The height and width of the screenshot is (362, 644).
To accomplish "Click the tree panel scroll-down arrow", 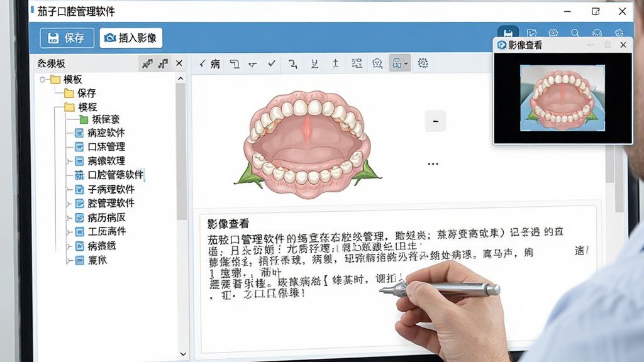I will coord(183,354).
